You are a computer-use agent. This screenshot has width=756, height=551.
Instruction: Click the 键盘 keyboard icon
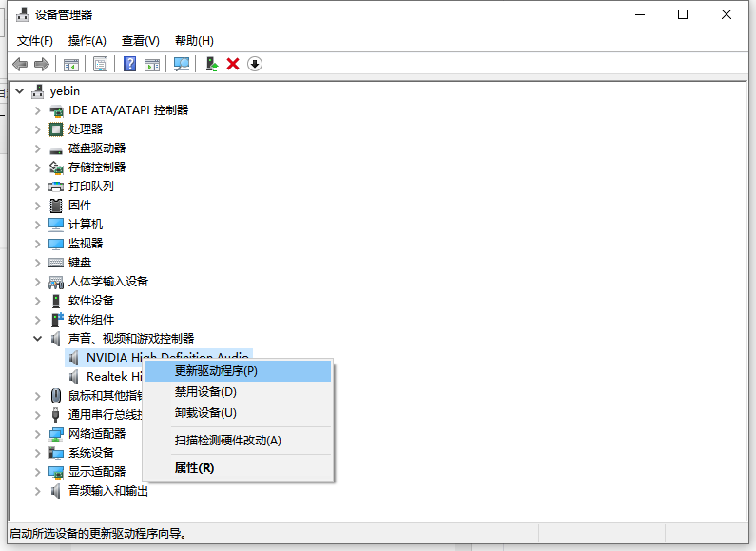click(x=56, y=263)
